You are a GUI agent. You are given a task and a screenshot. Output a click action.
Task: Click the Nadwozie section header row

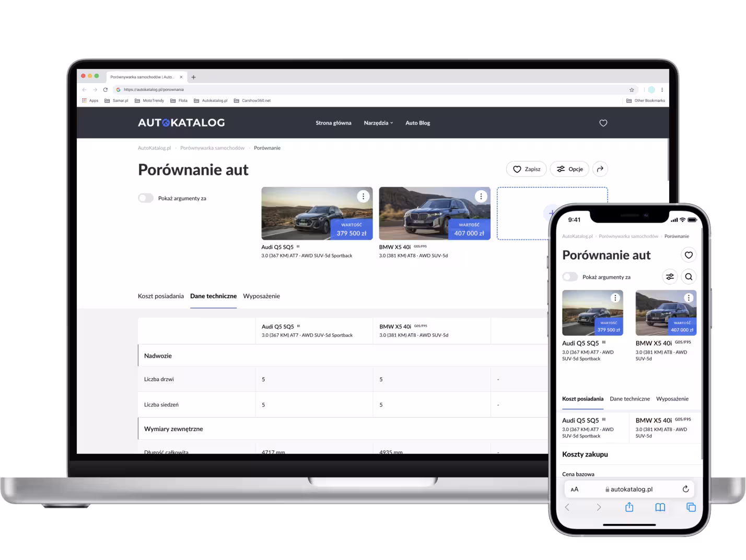pos(343,355)
